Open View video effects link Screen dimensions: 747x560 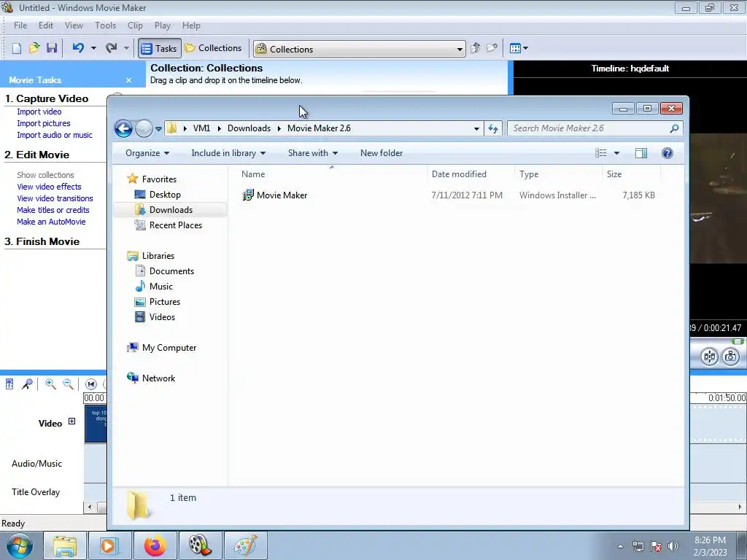coord(49,187)
